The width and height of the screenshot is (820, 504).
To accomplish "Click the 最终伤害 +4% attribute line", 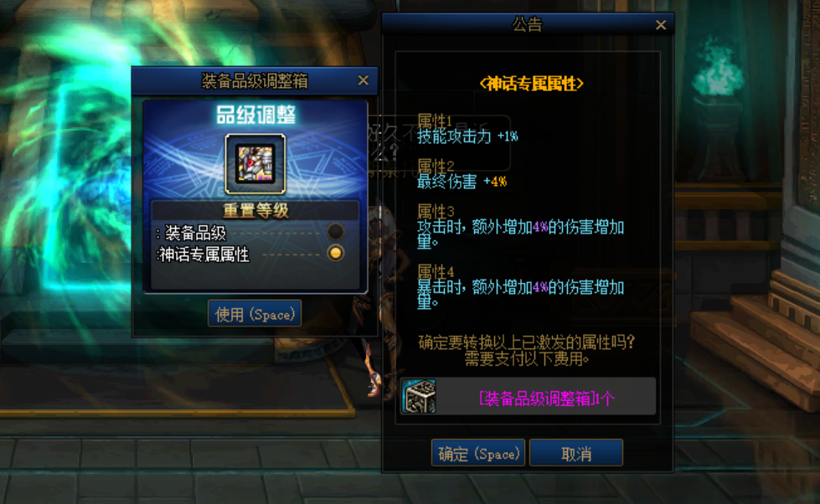I will [462, 182].
